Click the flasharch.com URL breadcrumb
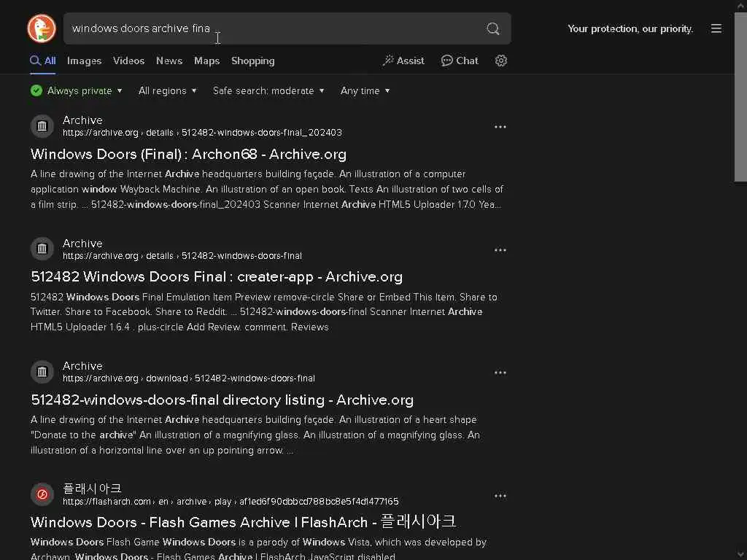Image resolution: width=747 pixels, height=560 pixels. pyautogui.click(x=231, y=502)
